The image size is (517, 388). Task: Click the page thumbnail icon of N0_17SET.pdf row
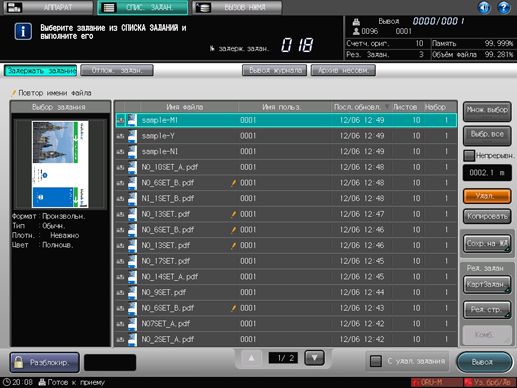[132, 261]
